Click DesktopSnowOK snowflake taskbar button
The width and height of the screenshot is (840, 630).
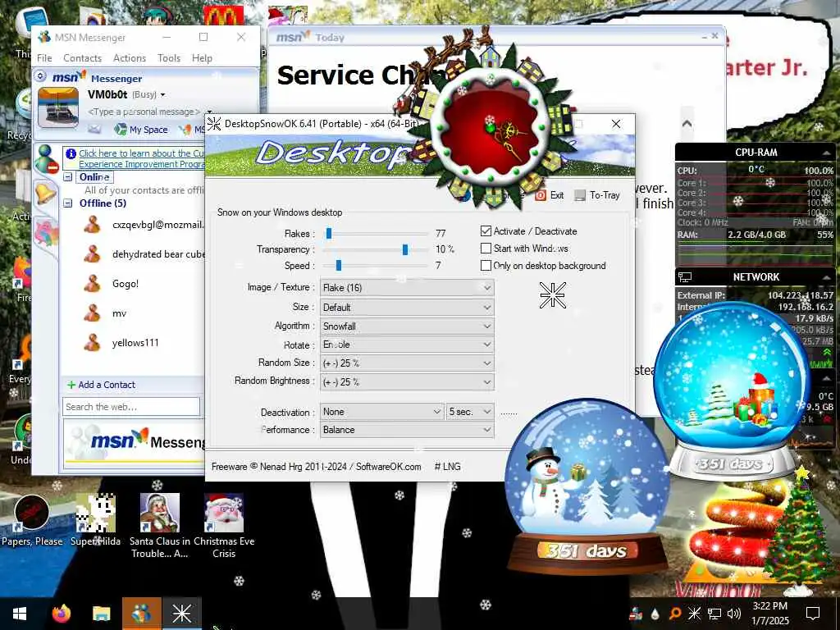(x=181, y=614)
